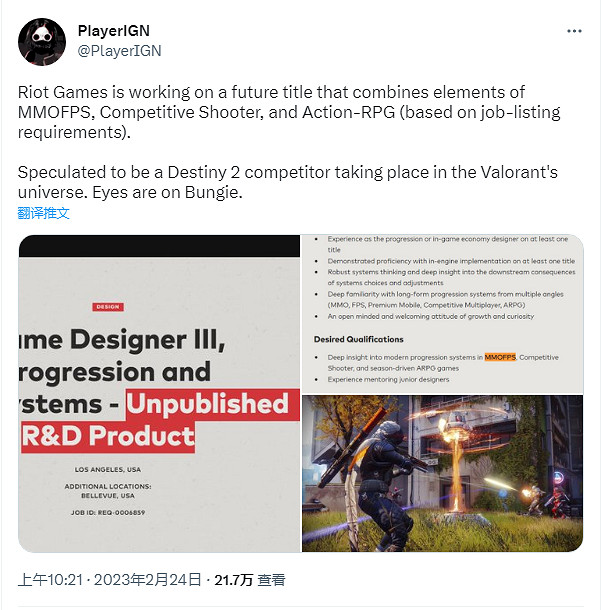601x610 pixels.
Task: Click the PlayerIGN display name
Action: (x=114, y=31)
